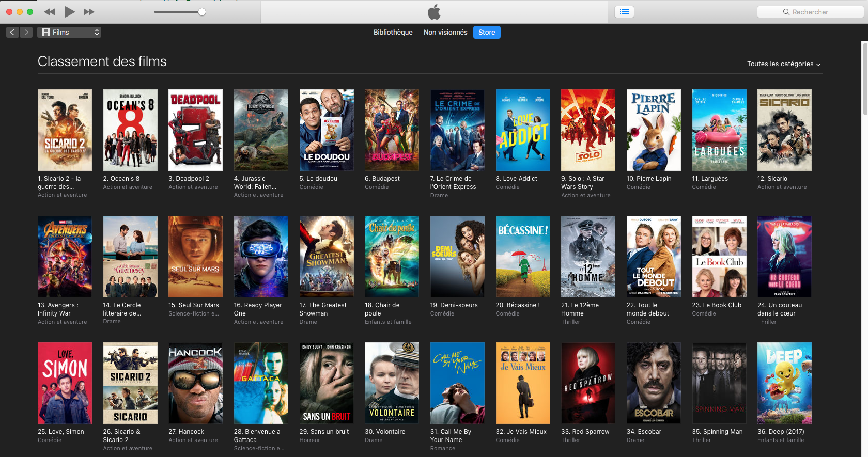
Task: Go forward with the right arrow button
Action: (x=26, y=32)
